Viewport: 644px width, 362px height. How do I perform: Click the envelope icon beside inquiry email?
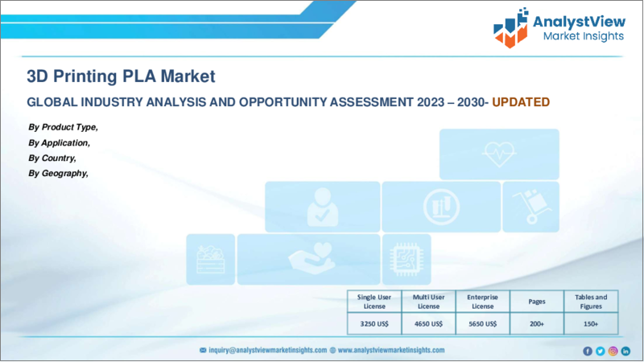click(x=203, y=350)
